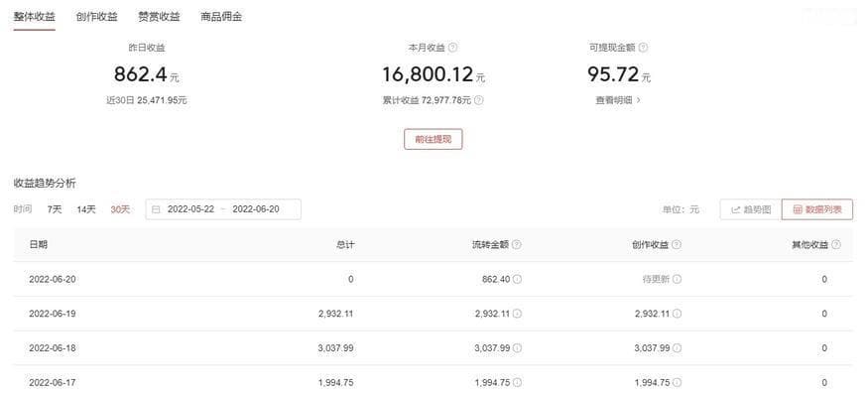Select the 7天 time range

point(55,209)
